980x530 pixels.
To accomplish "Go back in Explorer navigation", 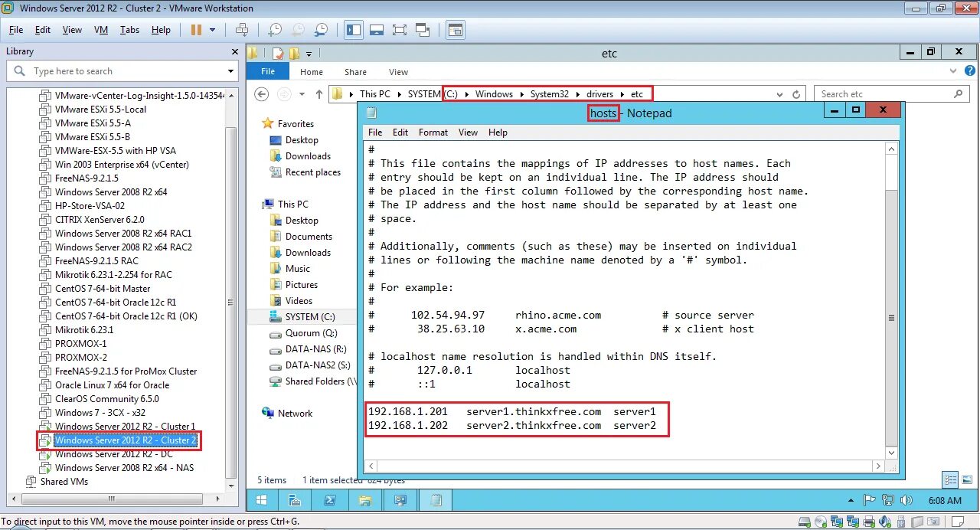I will [262, 94].
